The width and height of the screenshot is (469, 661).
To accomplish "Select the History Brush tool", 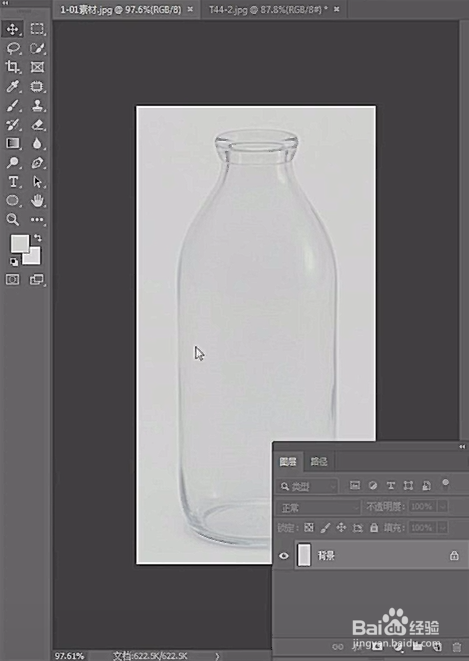I will 13,125.
